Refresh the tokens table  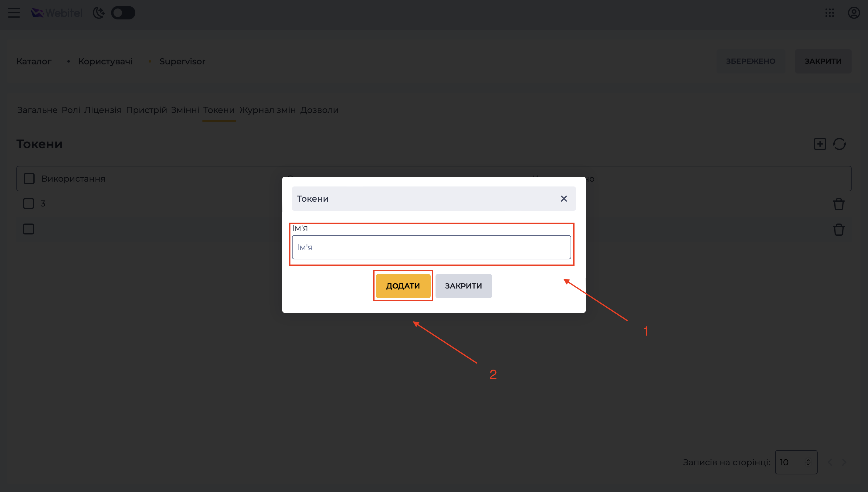(839, 144)
